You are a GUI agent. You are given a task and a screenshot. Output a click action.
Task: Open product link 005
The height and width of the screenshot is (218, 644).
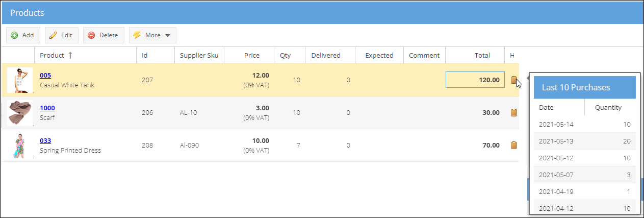coord(45,76)
